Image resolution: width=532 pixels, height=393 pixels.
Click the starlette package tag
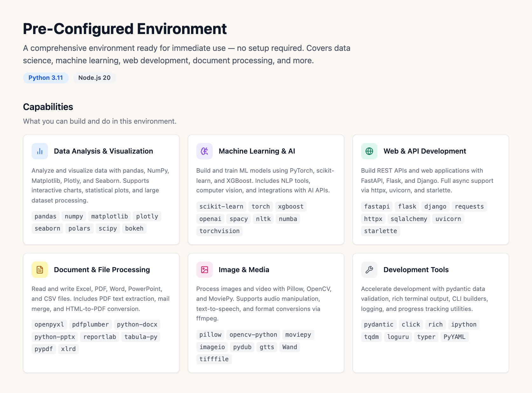[381, 231]
